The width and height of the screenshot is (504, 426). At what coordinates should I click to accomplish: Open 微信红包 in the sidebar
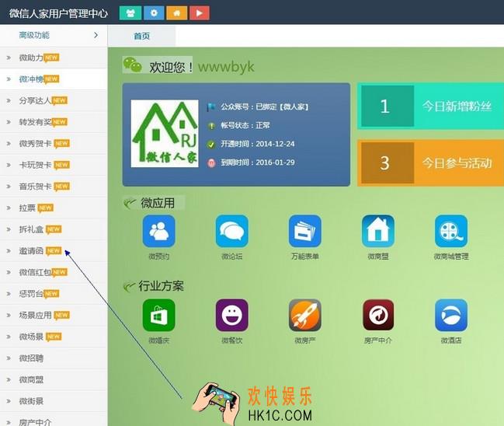point(54,272)
